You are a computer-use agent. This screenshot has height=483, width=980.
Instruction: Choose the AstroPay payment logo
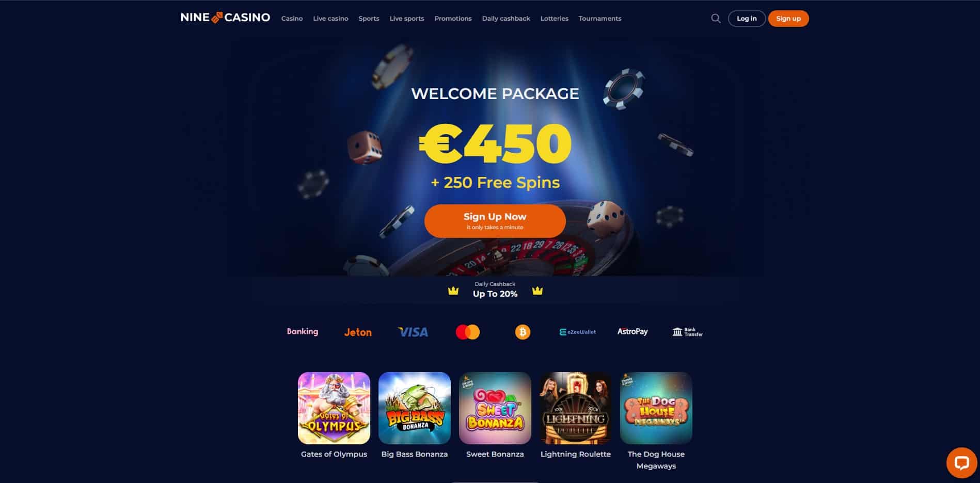click(x=633, y=331)
